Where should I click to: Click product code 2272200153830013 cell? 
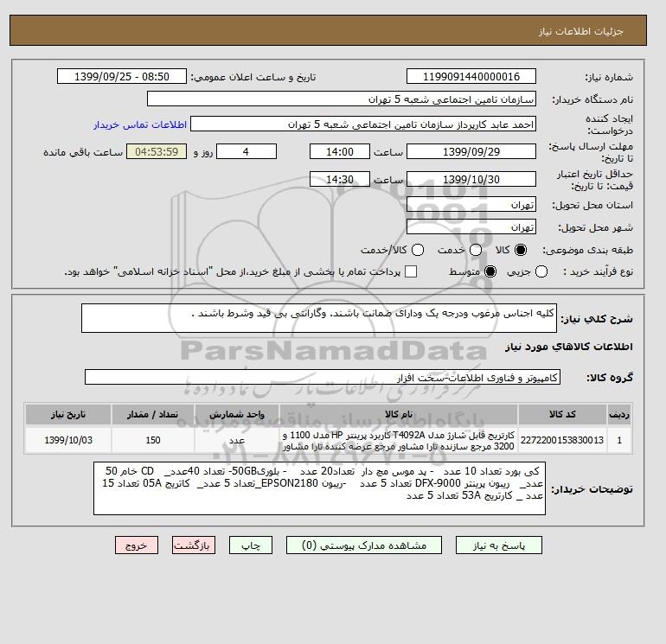click(x=562, y=440)
